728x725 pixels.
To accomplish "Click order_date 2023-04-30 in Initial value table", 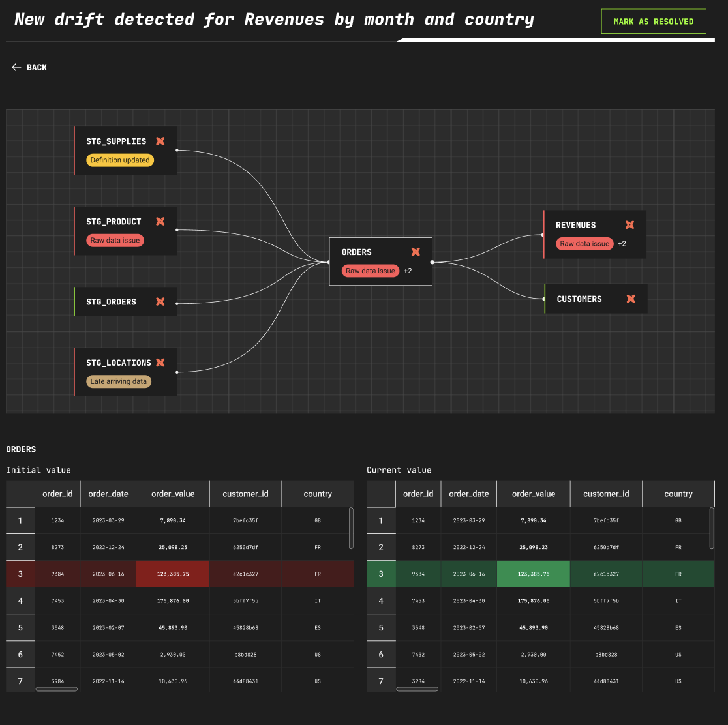I will coord(108,600).
